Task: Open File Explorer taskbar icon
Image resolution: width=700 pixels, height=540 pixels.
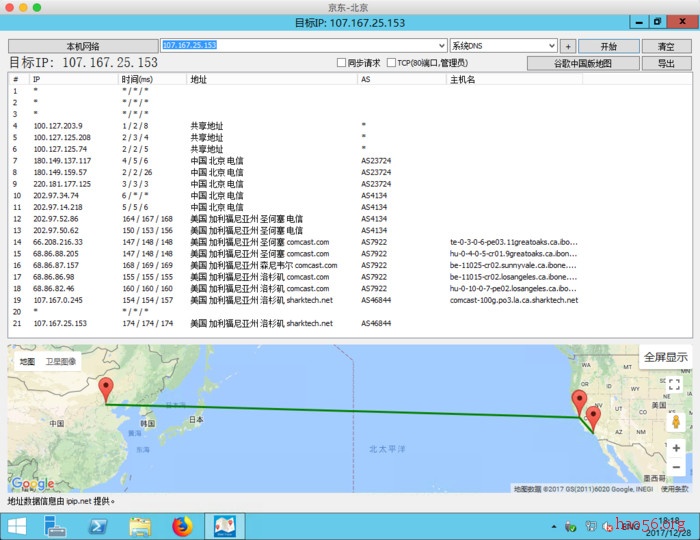Action: pos(140,527)
